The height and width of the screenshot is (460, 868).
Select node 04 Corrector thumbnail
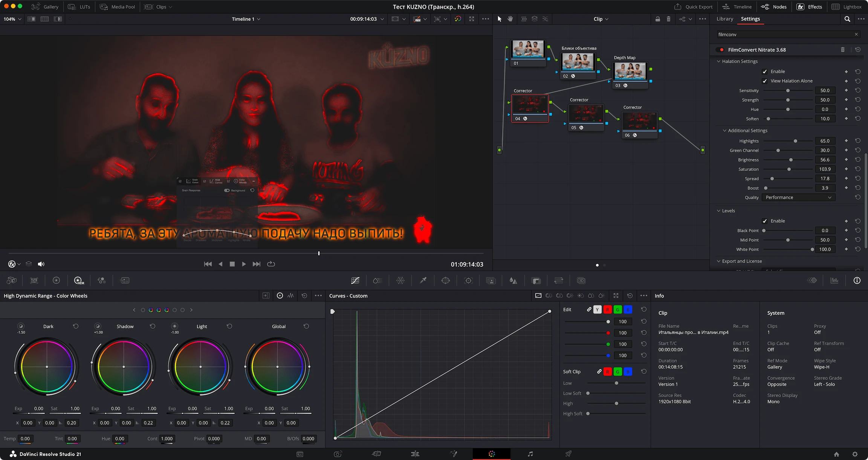coord(529,105)
